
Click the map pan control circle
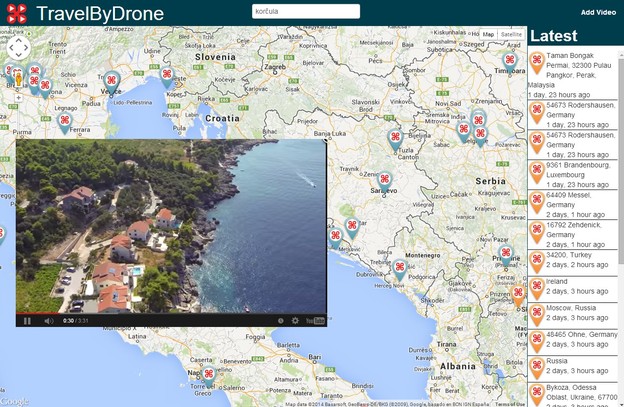click(x=19, y=48)
